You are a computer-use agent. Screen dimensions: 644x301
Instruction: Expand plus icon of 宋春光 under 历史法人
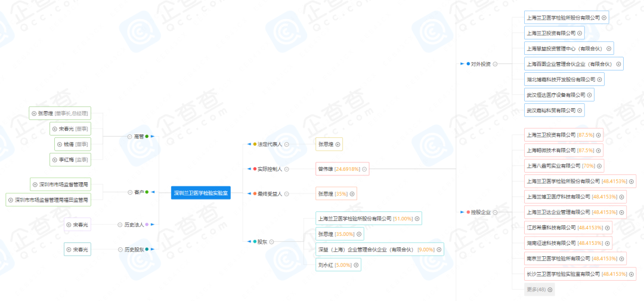coord(69,225)
